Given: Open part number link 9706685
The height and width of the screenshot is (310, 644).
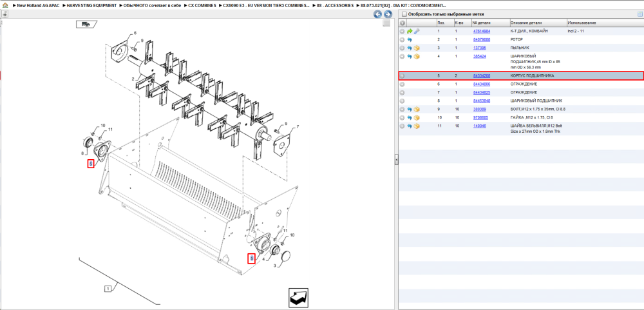Looking at the screenshot, I should click(x=480, y=117).
